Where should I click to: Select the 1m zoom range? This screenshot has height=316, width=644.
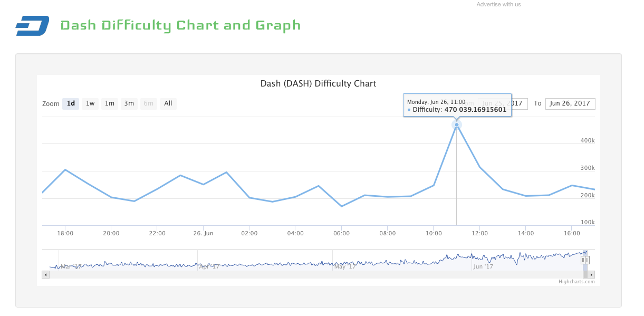point(110,103)
